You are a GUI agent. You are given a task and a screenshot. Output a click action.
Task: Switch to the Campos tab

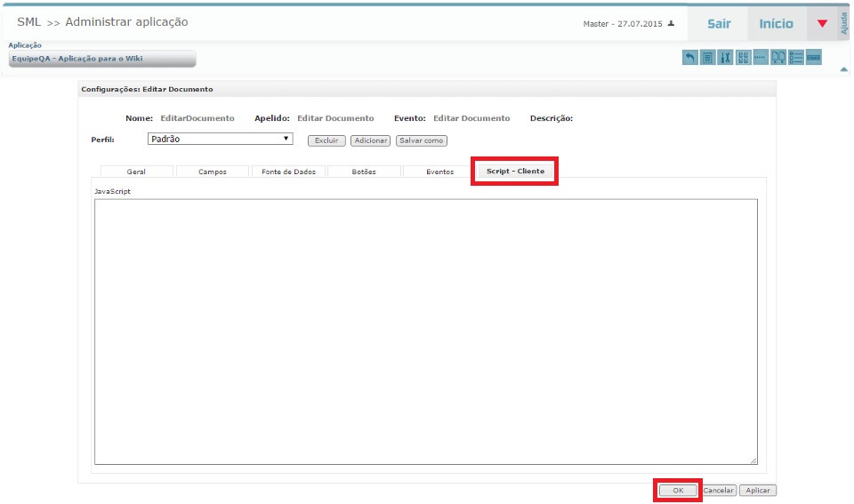coord(213,172)
